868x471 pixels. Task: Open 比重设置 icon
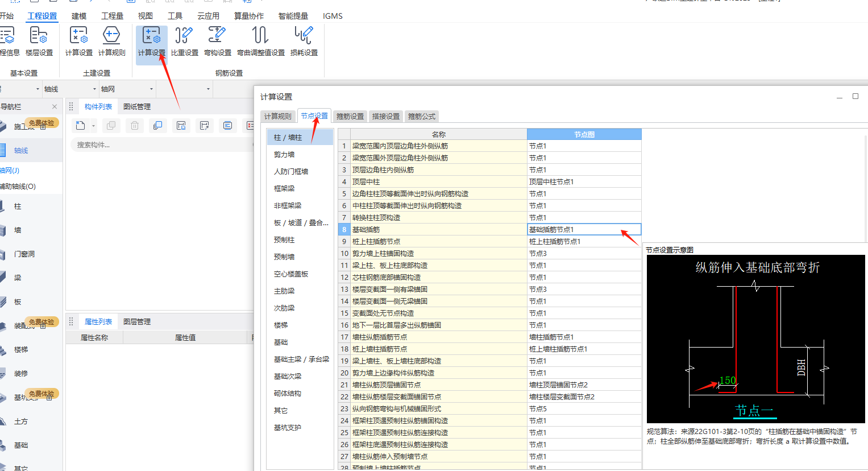[x=184, y=42]
